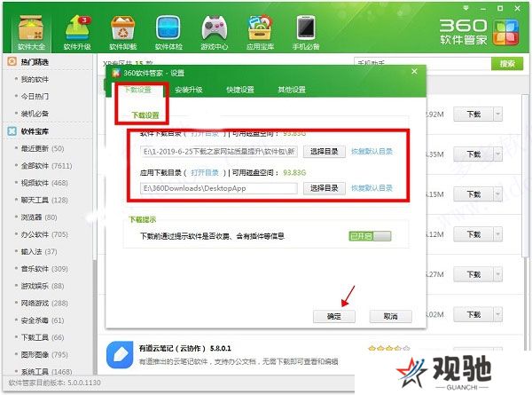This screenshot has width=532, height=395.
Task: Select 游戏娱乐 (88) category
Action: [x=43, y=286]
